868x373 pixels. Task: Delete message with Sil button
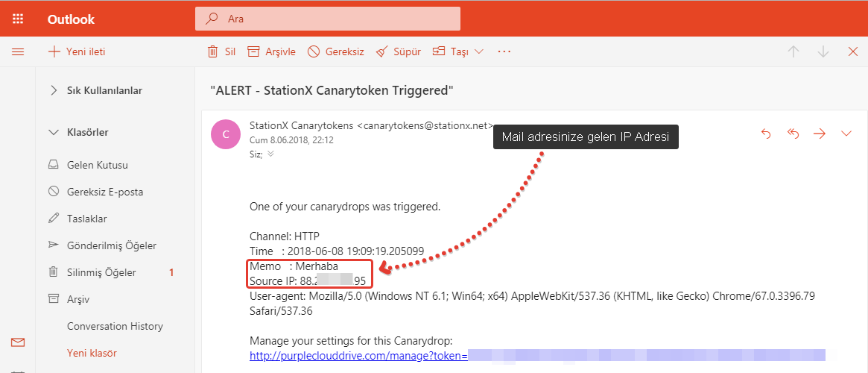(221, 51)
